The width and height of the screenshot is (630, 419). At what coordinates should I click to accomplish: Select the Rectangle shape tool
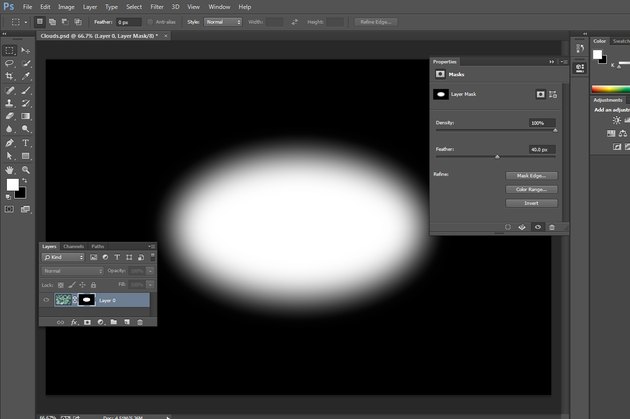pyautogui.click(x=26, y=156)
